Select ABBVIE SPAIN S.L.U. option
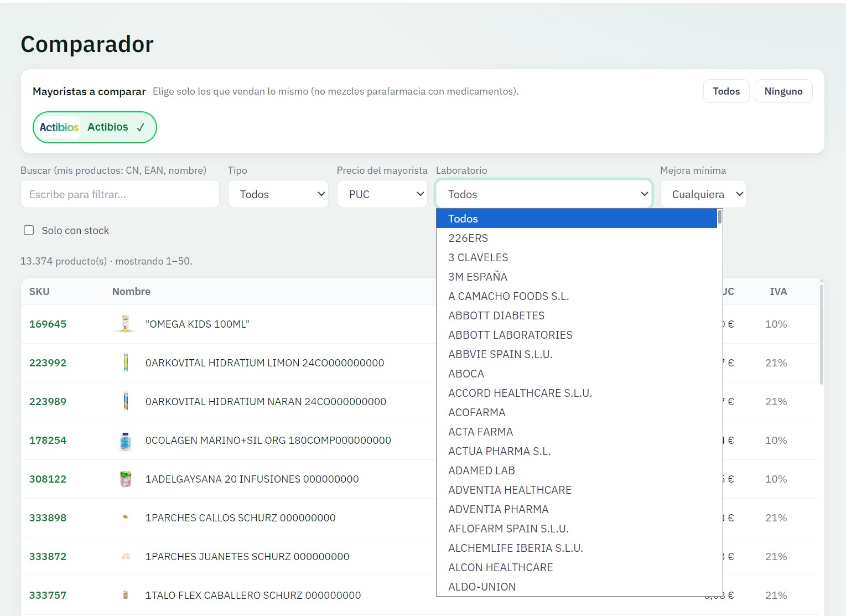 point(577,354)
